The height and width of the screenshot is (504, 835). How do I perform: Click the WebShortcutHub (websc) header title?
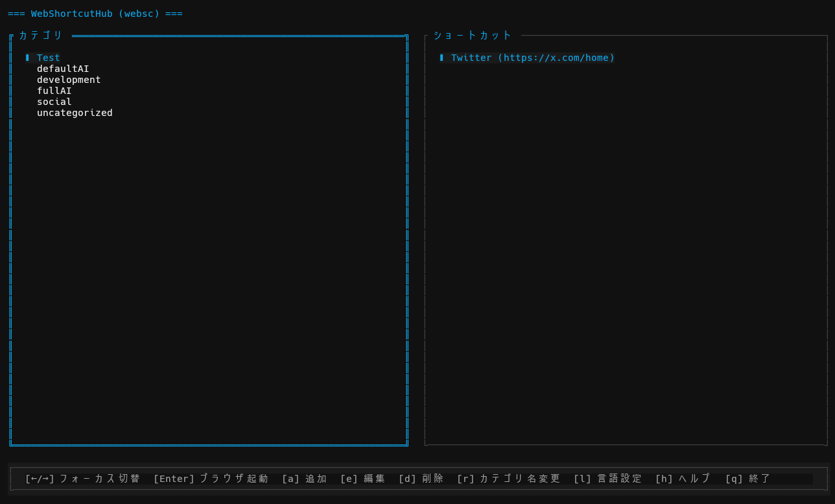[x=95, y=14]
